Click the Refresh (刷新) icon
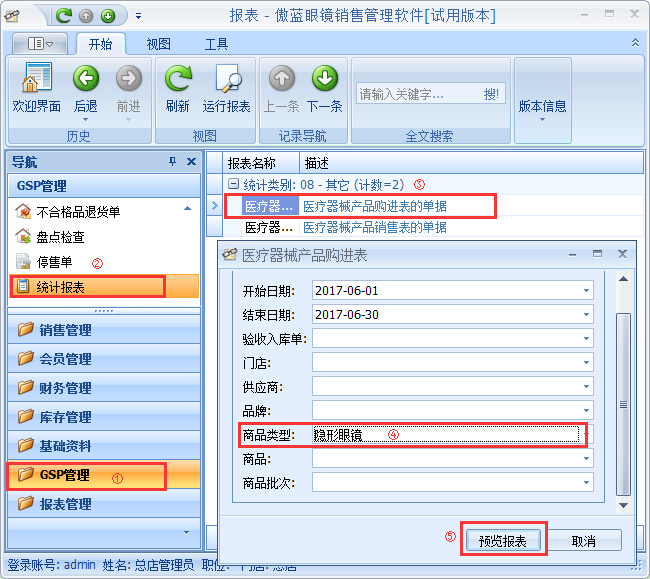 pos(178,80)
